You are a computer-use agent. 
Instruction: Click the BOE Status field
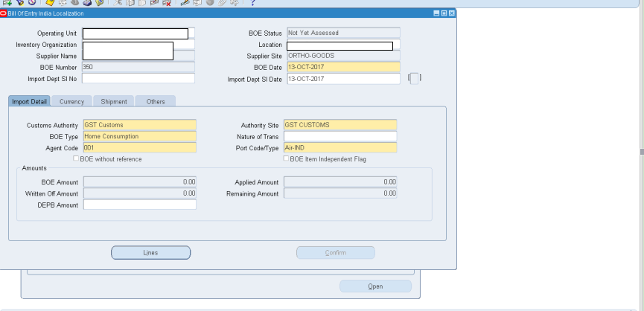point(343,33)
